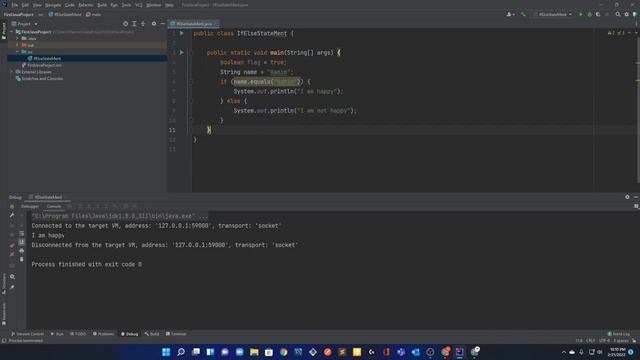The image size is (640, 360).
Task: Open the Terminal tool window
Action: pyautogui.click(x=176, y=334)
